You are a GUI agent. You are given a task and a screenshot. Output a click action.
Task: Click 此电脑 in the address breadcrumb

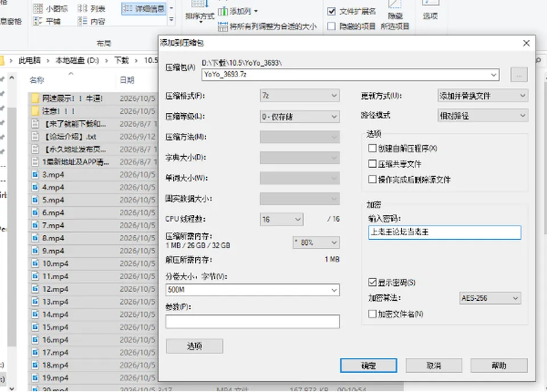point(30,60)
